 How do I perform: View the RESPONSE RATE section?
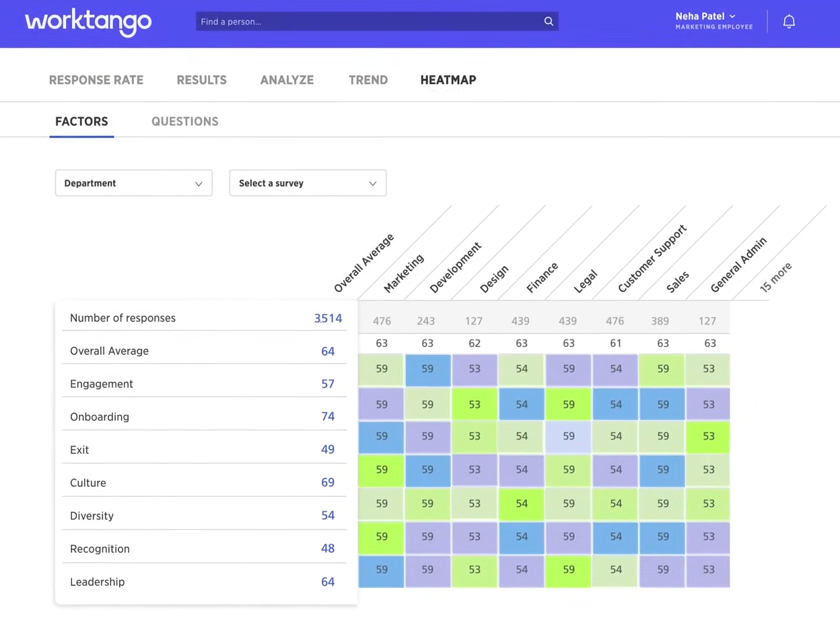(x=96, y=79)
